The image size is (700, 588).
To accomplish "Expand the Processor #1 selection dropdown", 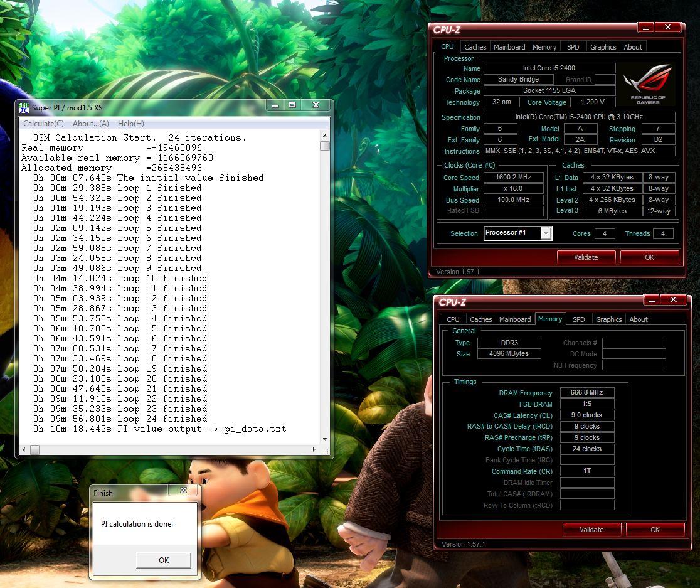I will 546,233.
